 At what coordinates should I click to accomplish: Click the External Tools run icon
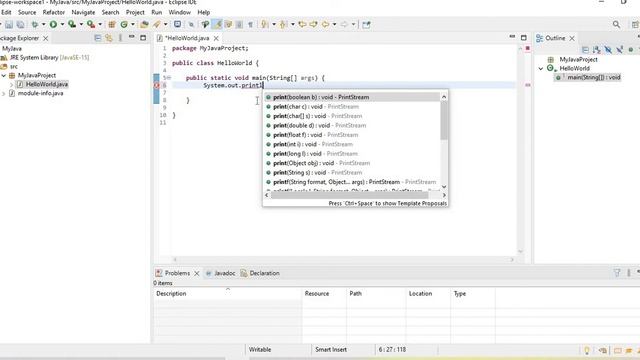click(x=91, y=24)
